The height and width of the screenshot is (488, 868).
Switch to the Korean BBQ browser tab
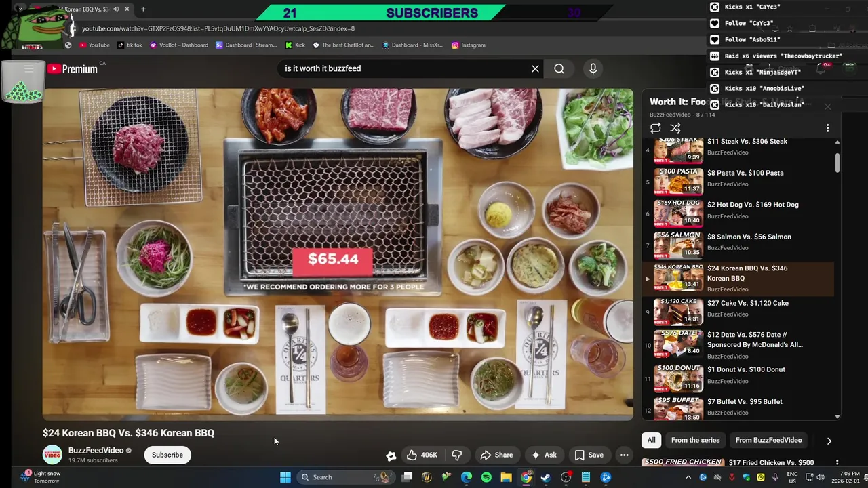[x=80, y=9]
